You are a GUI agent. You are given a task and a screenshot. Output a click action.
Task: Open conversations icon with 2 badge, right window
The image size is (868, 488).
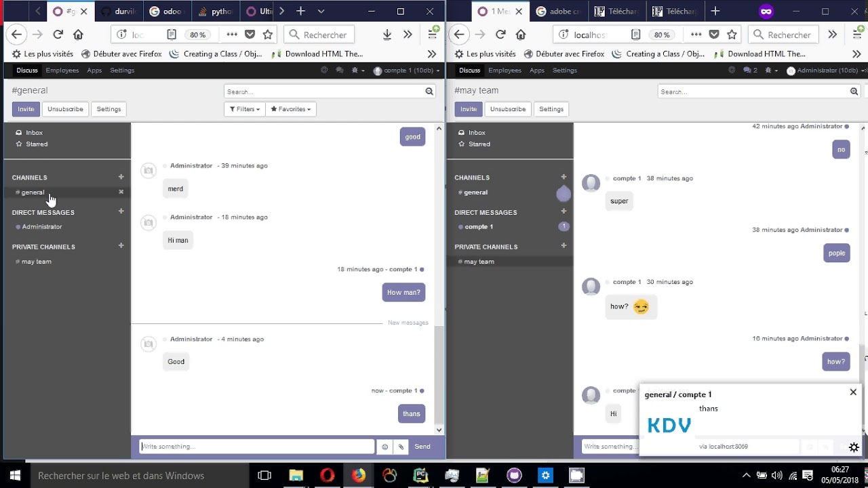click(750, 70)
